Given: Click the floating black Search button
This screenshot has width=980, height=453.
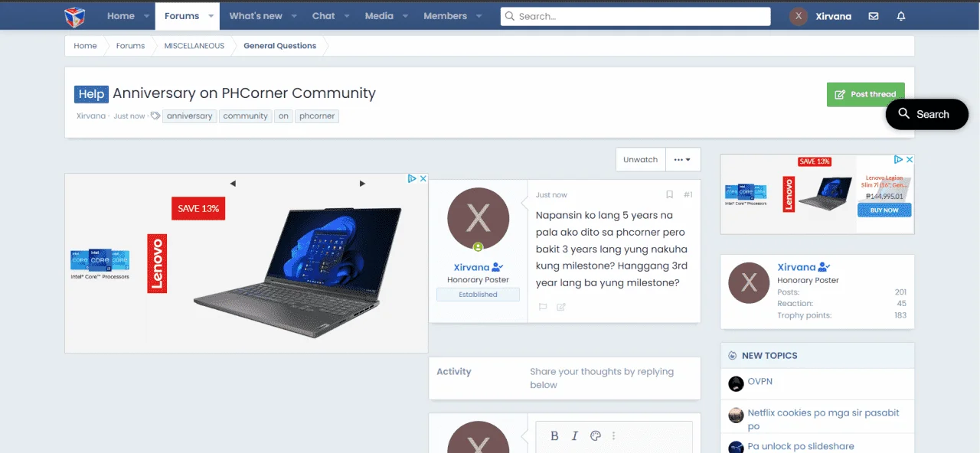Looking at the screenshot, I should (x=926, y=114).
